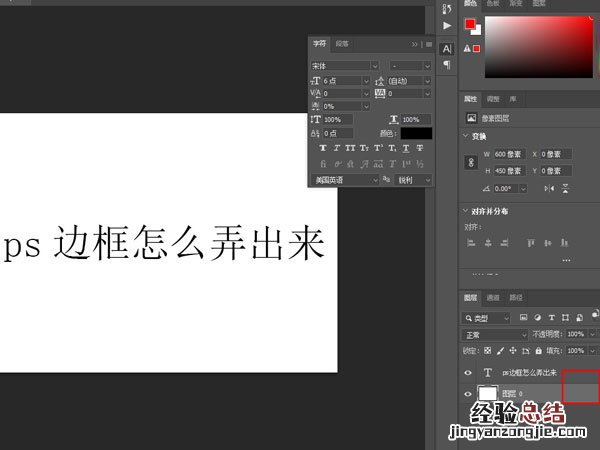Apply Underline style in Character panel

click(x=405, y=148)
